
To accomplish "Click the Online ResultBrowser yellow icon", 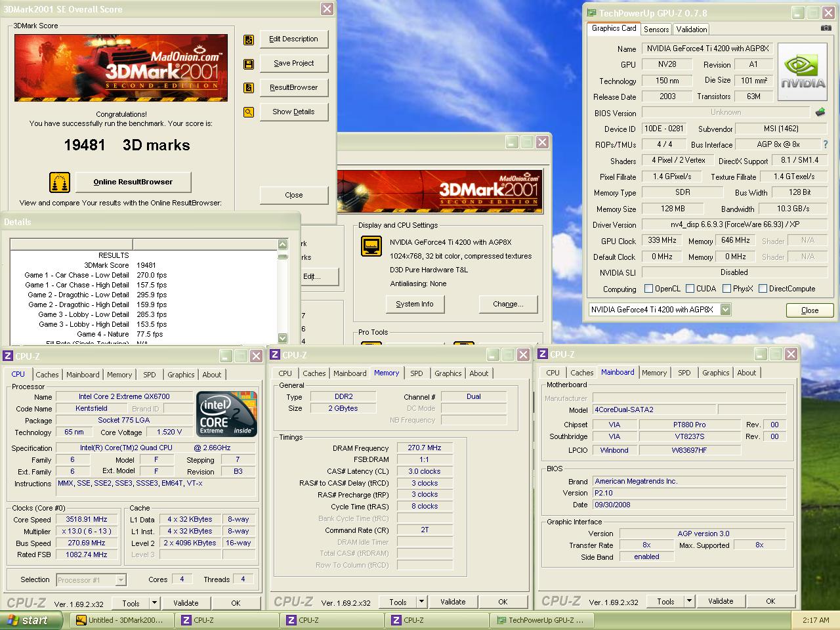I will [x=60, y=182].
